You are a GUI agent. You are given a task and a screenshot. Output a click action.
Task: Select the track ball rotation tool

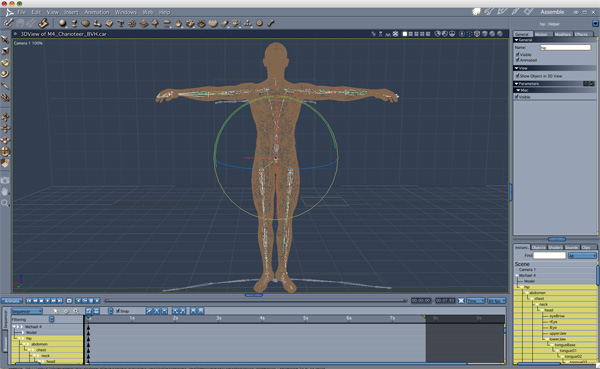tap(5, 152)
